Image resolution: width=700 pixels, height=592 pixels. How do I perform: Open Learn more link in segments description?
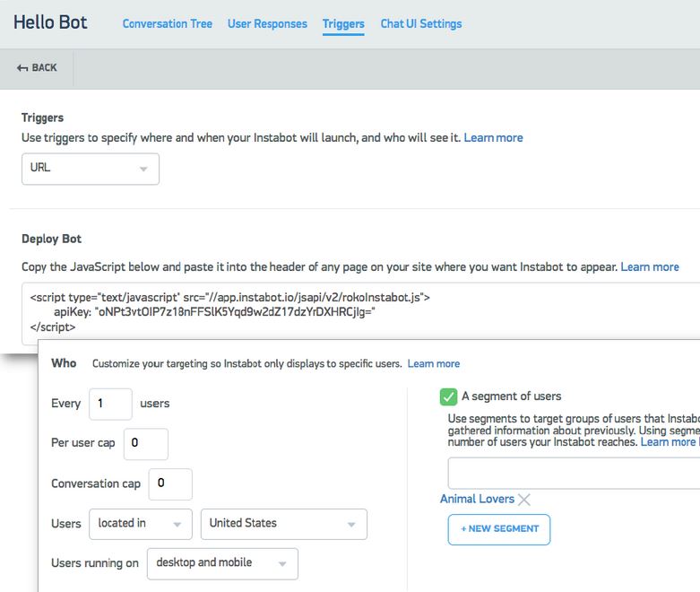[668, 442]
